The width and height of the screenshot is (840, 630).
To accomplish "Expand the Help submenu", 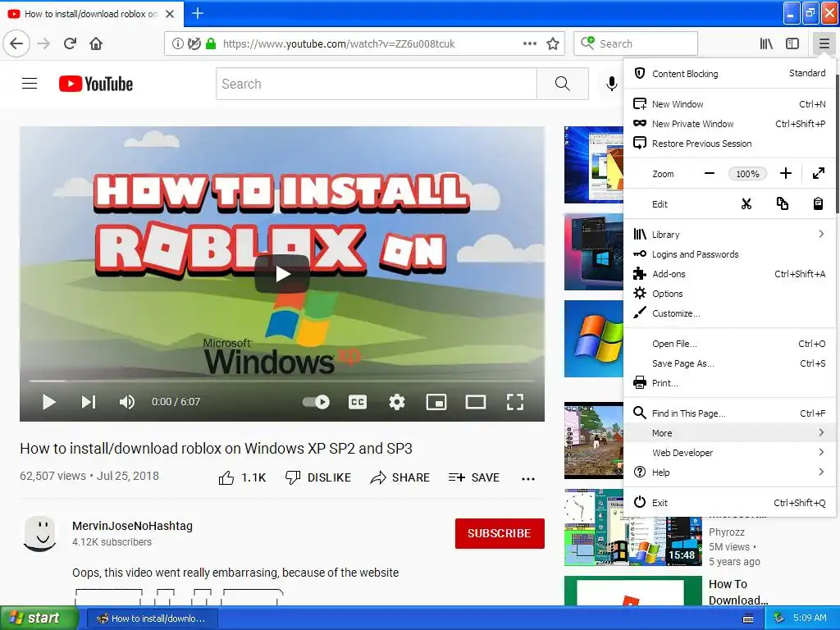I will click(729, 472).
